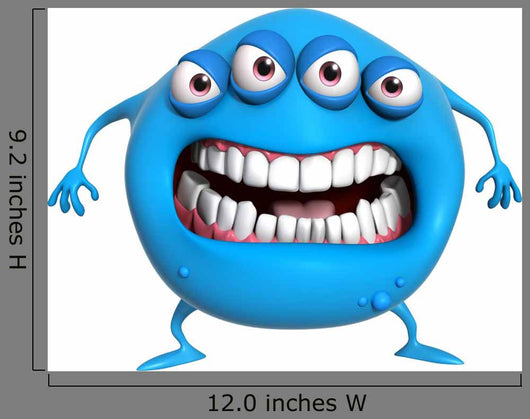Click the large blue wart near right leg
Image resolution: width=530 pixels, height=419 pixels.
click(381, 300)
